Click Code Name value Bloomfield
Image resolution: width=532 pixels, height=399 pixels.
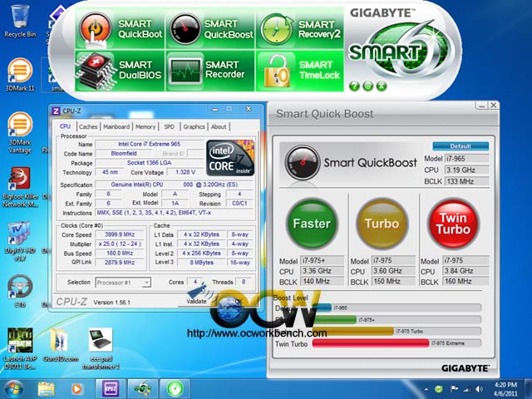click(x=124, y=154)
